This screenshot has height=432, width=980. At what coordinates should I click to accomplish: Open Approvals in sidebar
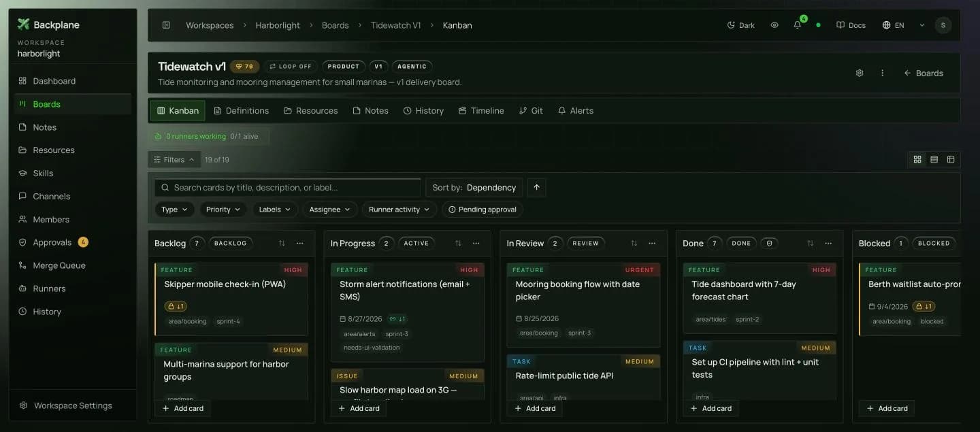pyautogui.click(x=72, y=242)
